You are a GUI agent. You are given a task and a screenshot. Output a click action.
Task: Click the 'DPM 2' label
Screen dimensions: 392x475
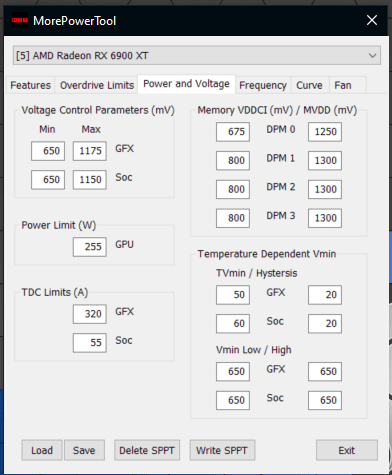281,187
